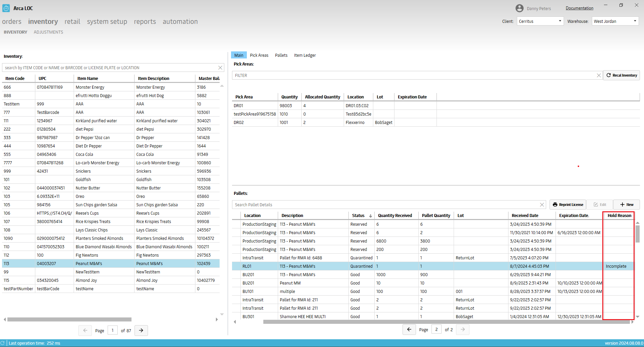Open the Client dropdown showing Cerritus
Screen dimensions: 644x347
pos(540,21)
